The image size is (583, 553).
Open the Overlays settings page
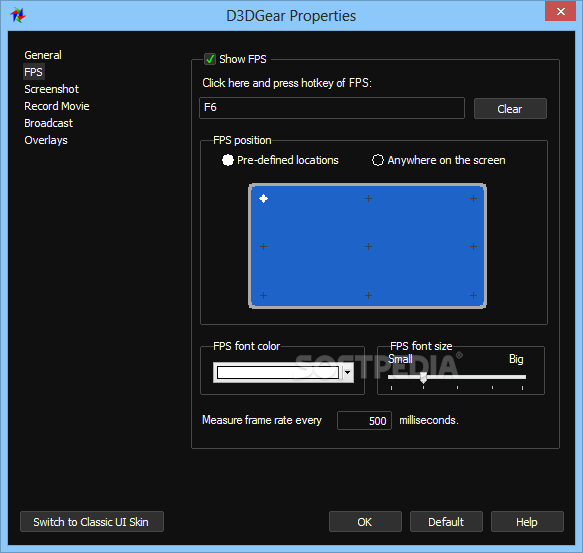click(46, 140)
